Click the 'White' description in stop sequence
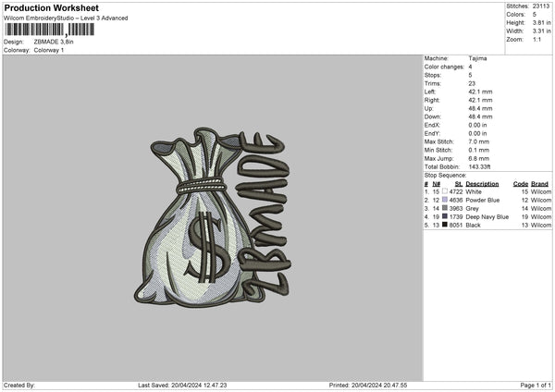Viewport: 555px width, 392px height. [x=474, y=191]
